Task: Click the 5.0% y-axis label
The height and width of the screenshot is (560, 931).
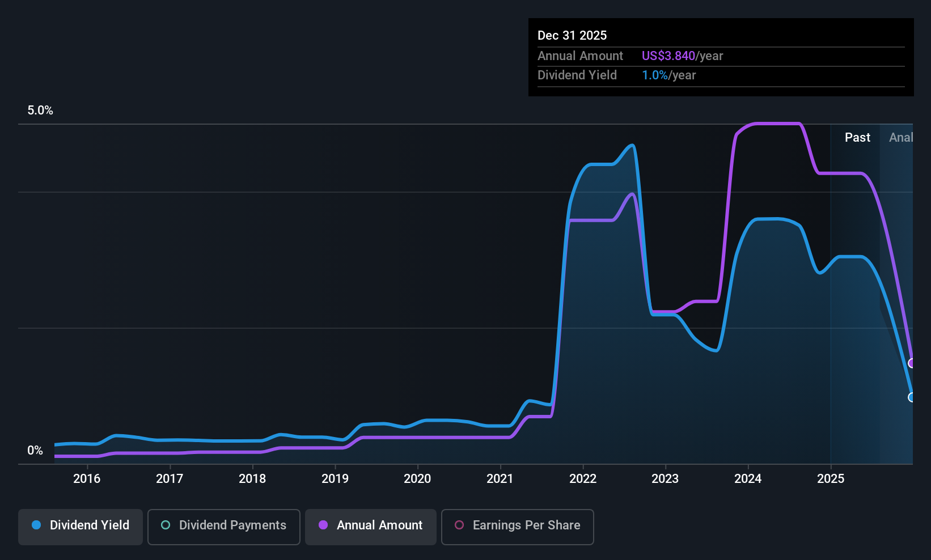Action: 40,111
